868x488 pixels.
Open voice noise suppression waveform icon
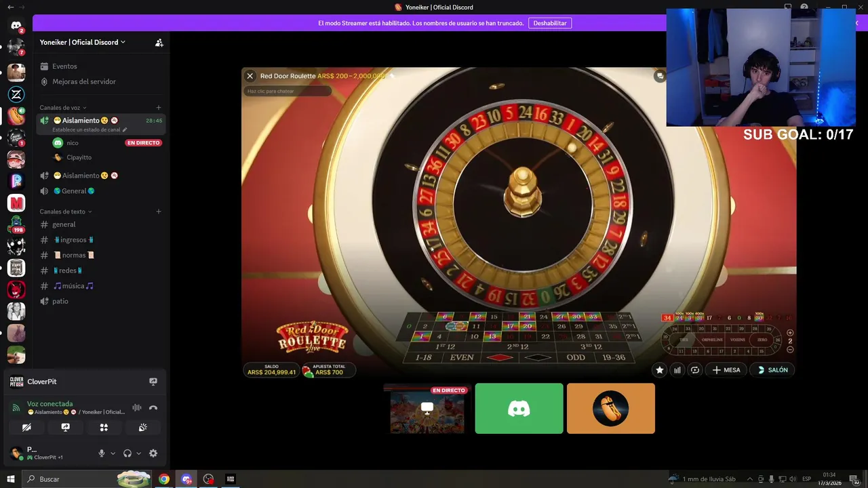(x=137, y=407)
